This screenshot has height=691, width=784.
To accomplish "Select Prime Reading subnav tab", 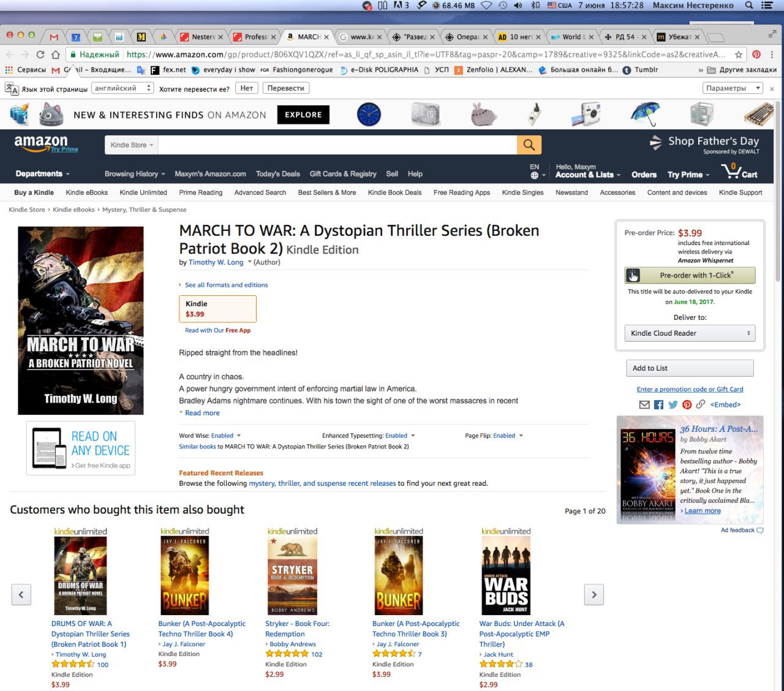I will point(201,192).
